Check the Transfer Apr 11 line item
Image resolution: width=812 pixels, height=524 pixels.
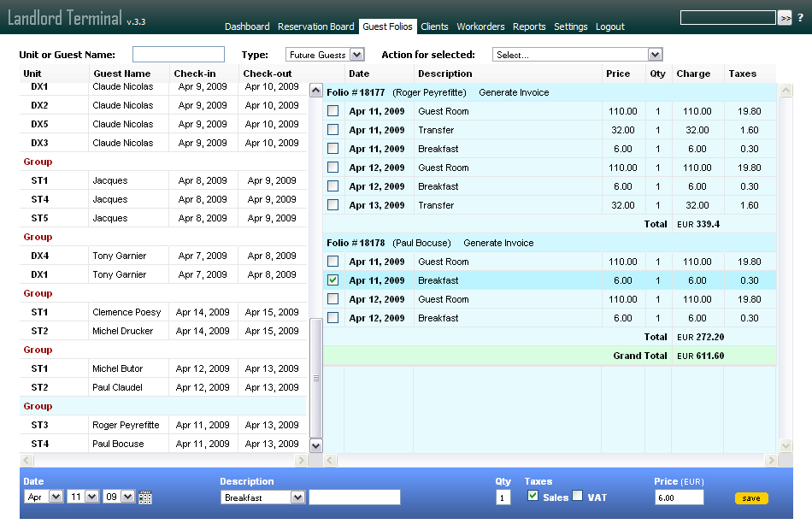tap(332, 130)
